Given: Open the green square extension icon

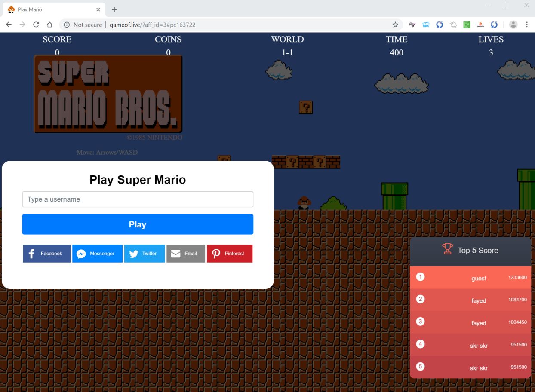Looking at the screenshot, I should tap(467, 24).
